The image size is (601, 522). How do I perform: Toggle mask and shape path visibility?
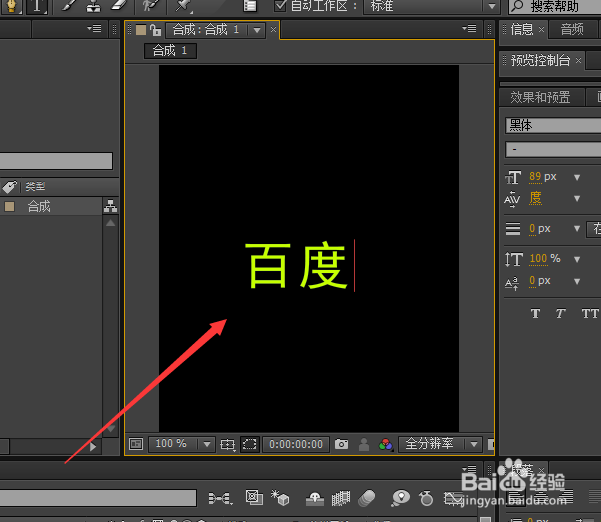click(250, 444)
